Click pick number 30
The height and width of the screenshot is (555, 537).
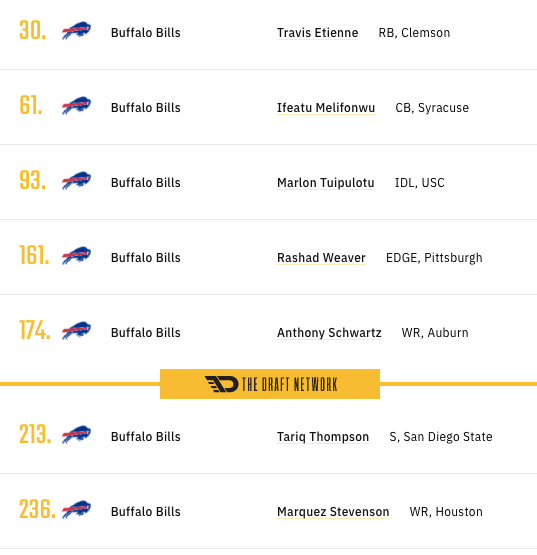(x=33, y=30)
